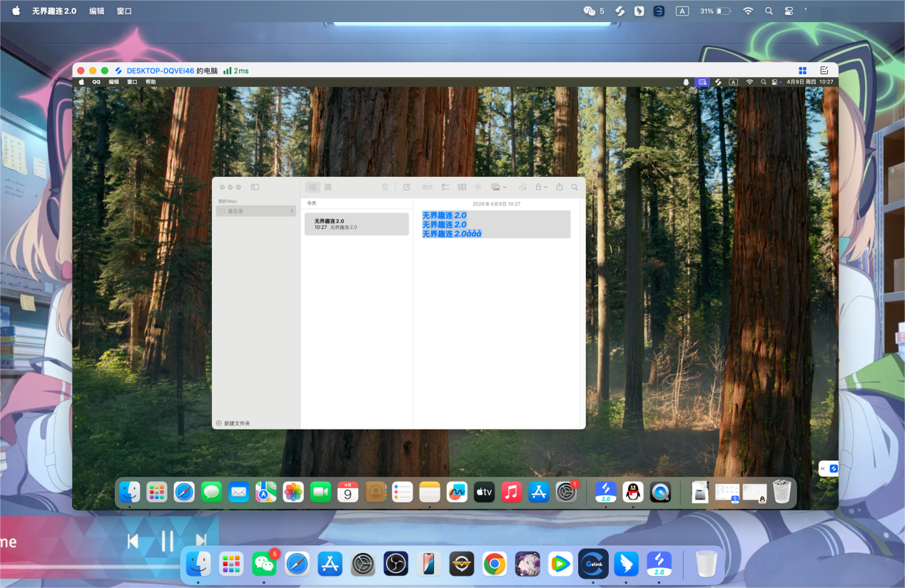Insert a table into the note
The width and height of the screenshot is (905, 588).
pyautogui.click(x=462, y=187)
